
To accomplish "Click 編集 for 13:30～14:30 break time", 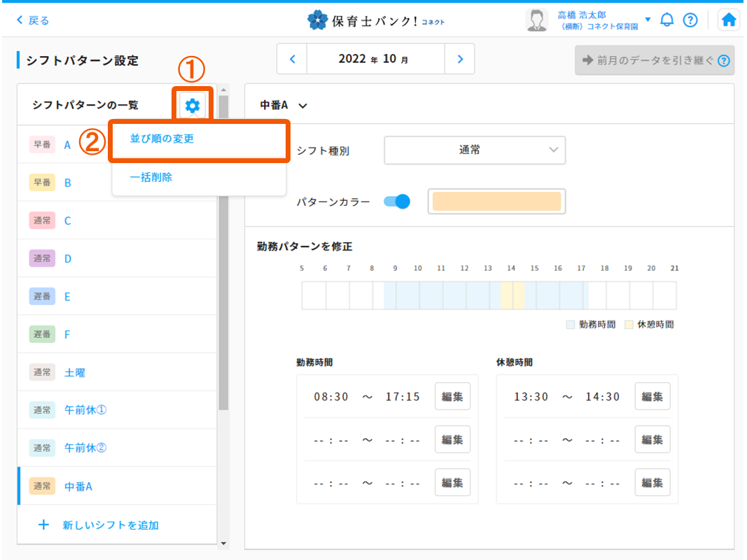I will 652,396.
